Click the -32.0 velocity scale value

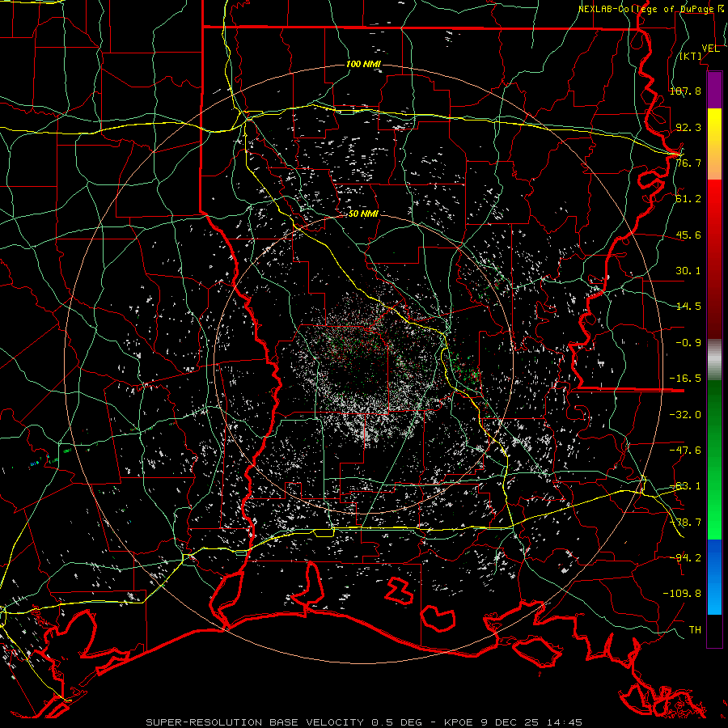point(685,415)
